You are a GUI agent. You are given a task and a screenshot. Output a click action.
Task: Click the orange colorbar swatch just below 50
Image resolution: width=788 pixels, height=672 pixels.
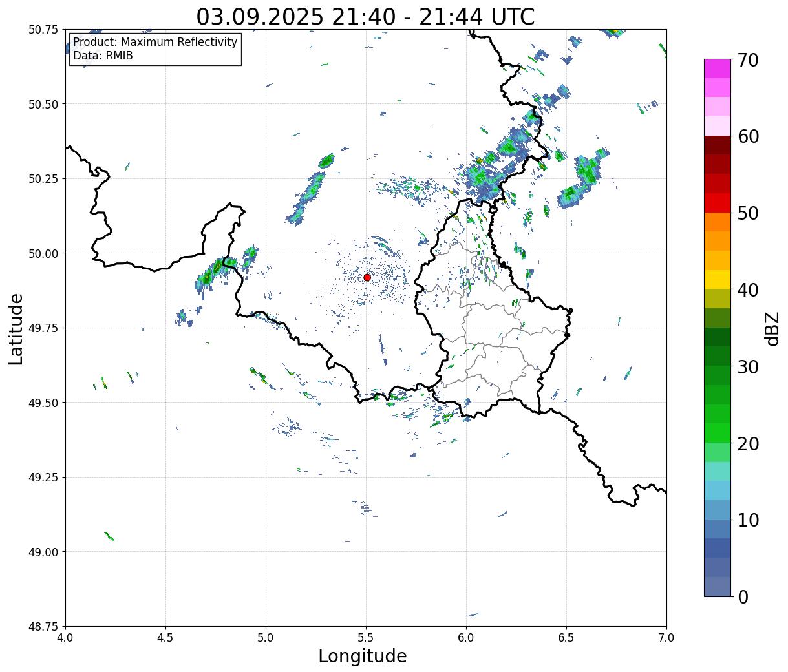tap(718, 222)
